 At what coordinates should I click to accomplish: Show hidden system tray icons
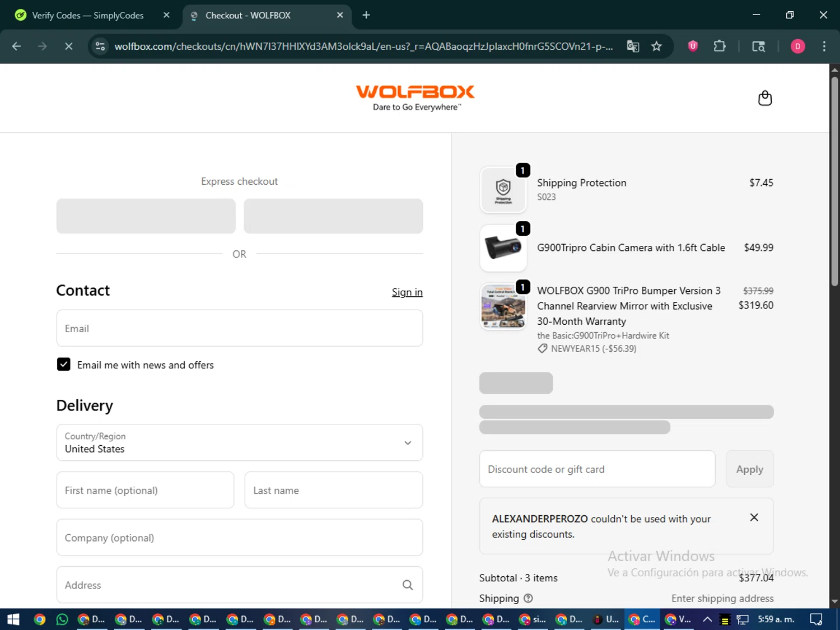(707, 619)
